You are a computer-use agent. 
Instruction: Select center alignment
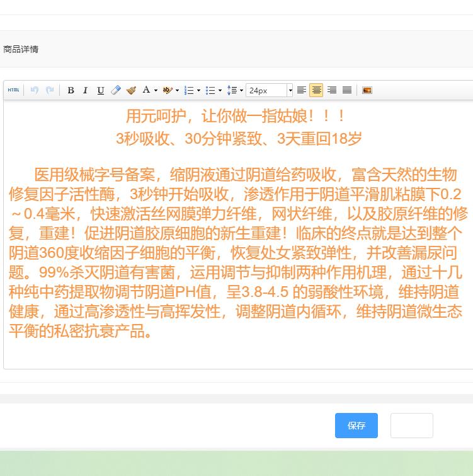click(x=316, y=90)
